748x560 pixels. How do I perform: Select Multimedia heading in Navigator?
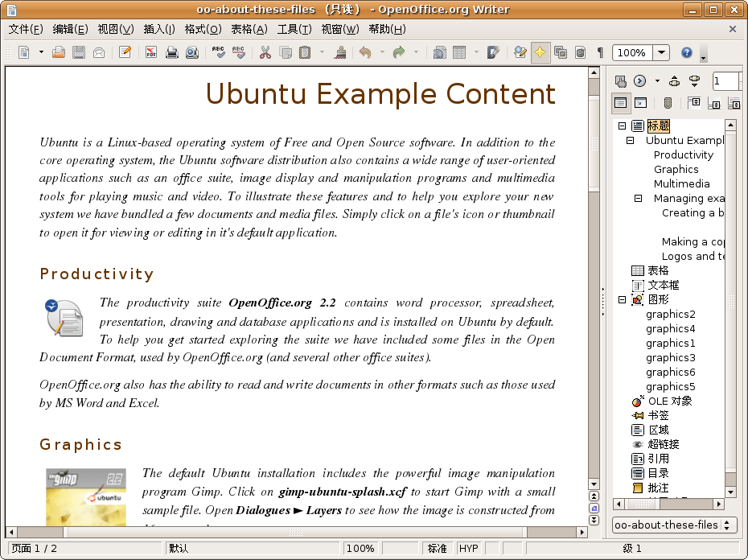[682, 183]
